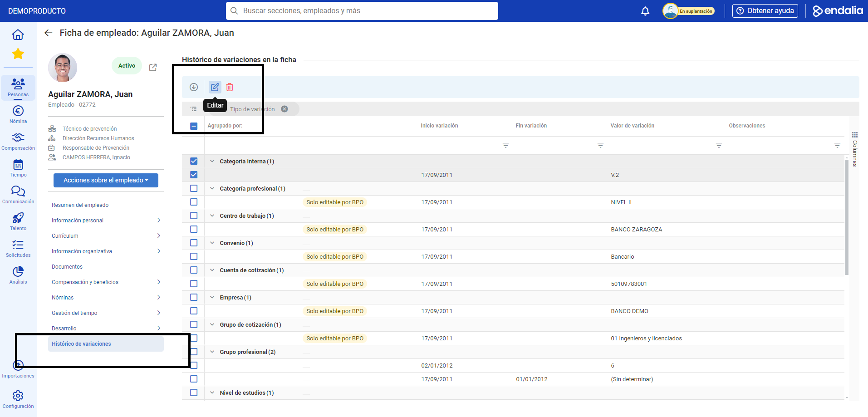Open Tiempo section in sidebar
The image size is (868, 417).
(x=18, y=168)
